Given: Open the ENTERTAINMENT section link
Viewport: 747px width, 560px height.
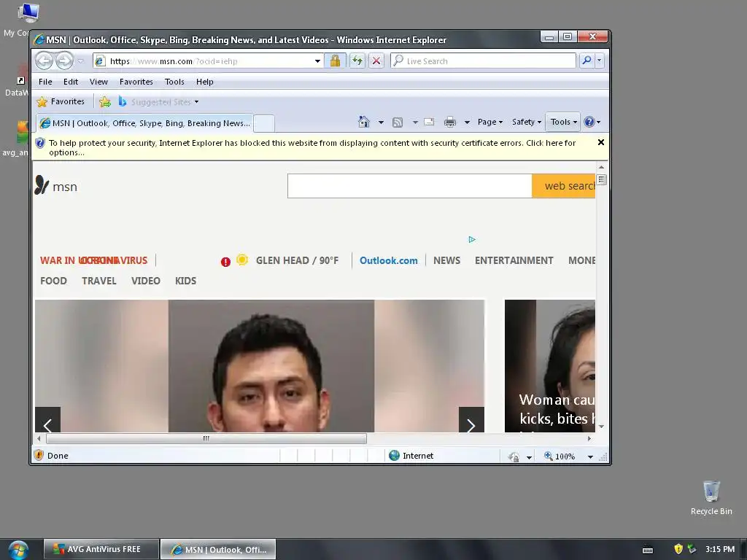Looking at the screenshot, I should click(x=514, y=260).
